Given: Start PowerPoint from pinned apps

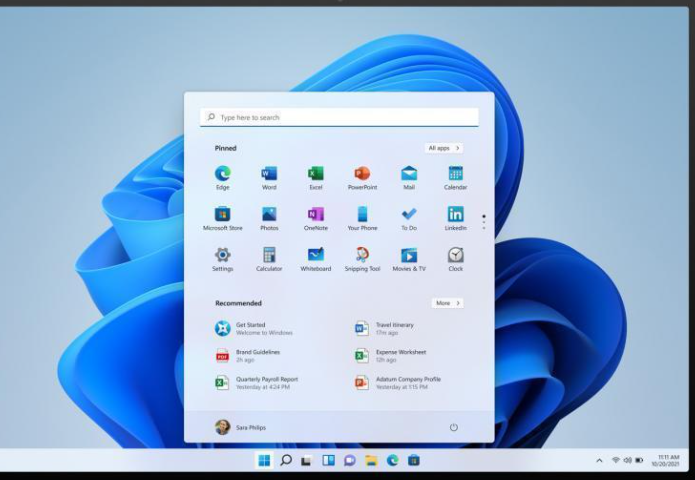Looking at the screenshot, I should click(362, 178).
